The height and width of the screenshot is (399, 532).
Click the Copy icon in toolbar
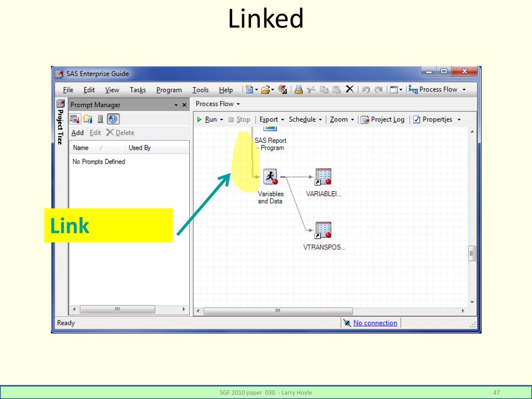[324, 89]
